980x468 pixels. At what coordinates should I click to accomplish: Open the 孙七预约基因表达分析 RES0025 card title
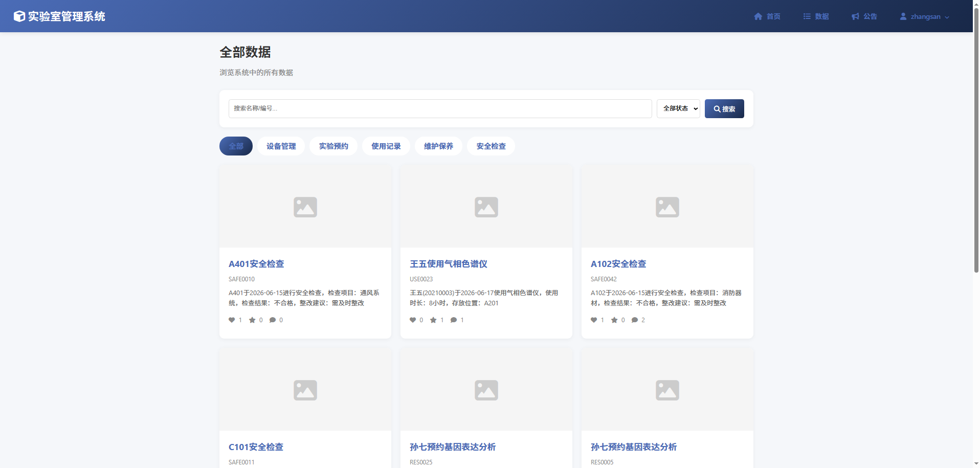pyautogui.click(x=453, y=447)
